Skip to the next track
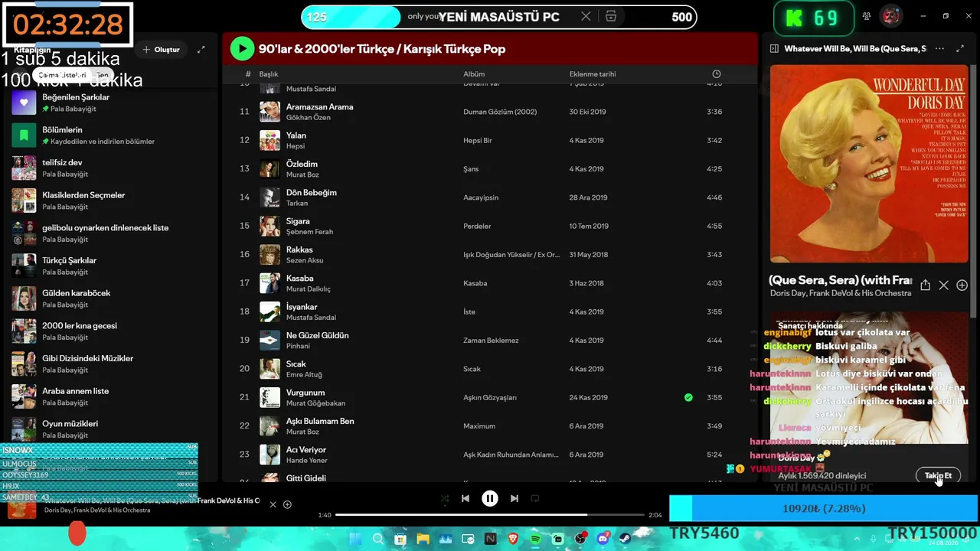The width and height of the screenshot is (980, 551). [514, 499]
